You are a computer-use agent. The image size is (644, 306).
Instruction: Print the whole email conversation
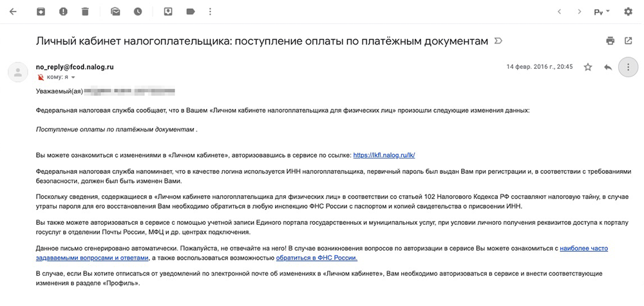pos(610,41)
